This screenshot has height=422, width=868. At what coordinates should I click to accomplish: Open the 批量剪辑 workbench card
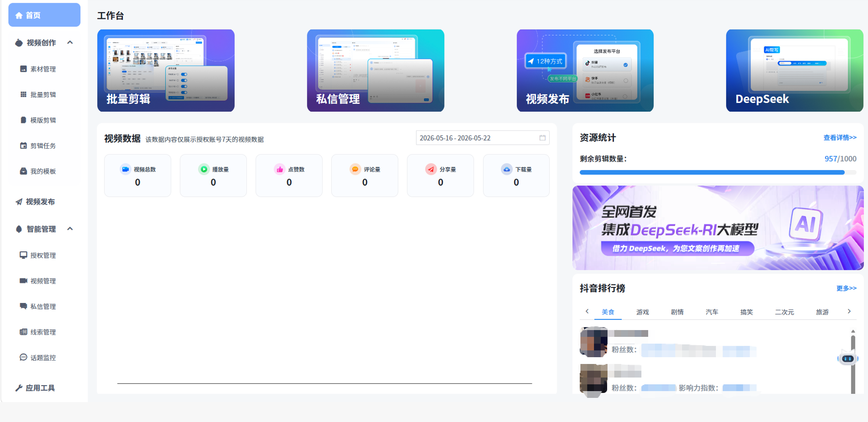[x=166, y=70]
